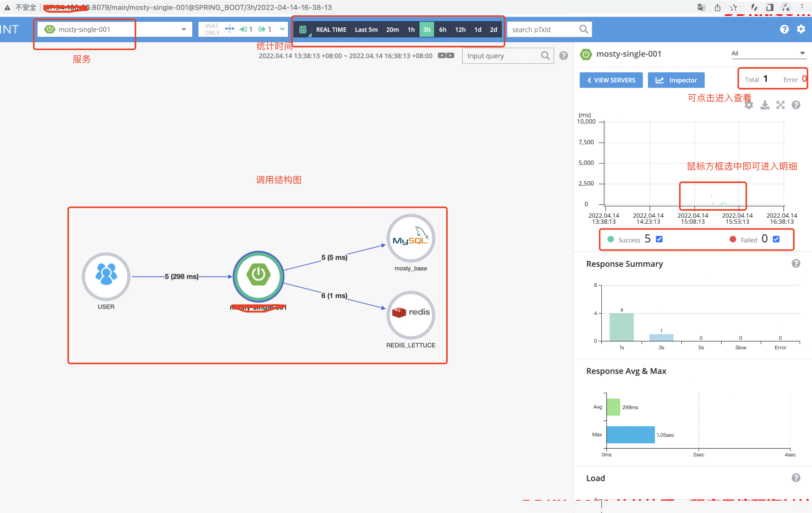Expand the inbound/outbound options chevron
The width and height of the screenshot is (812, 513).
[282, 29]
